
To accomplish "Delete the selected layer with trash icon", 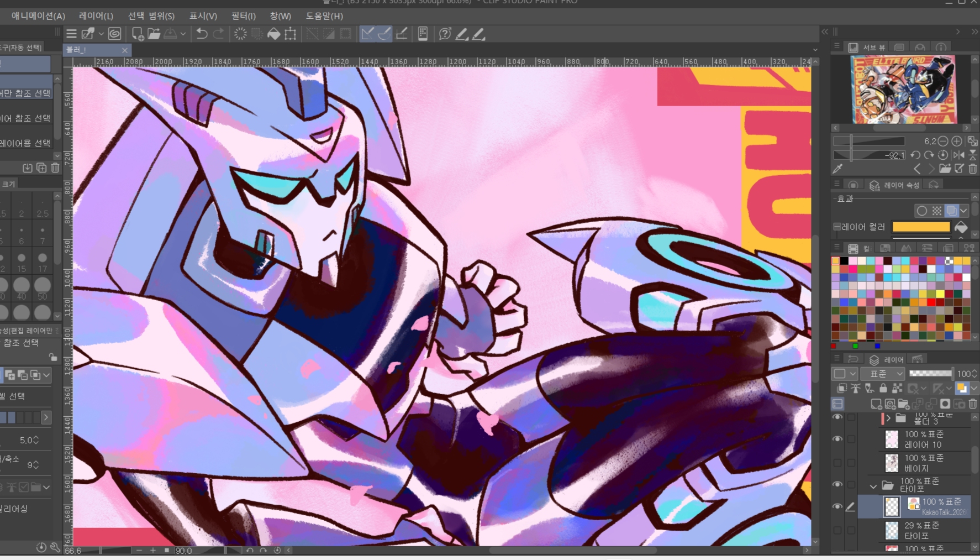I will [x=973, y=404].
